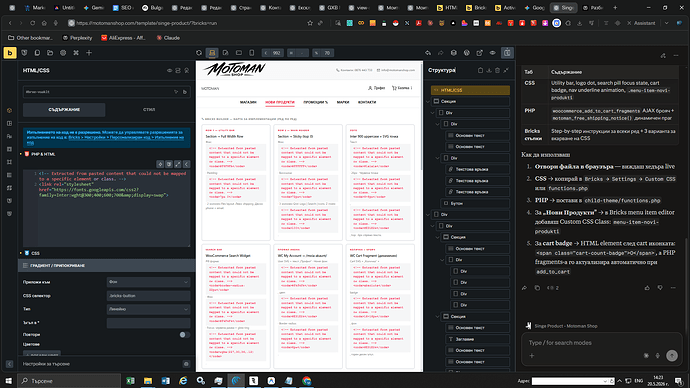Click thumbs up on the assistant answer
The image size is (690, 388).
647,288
